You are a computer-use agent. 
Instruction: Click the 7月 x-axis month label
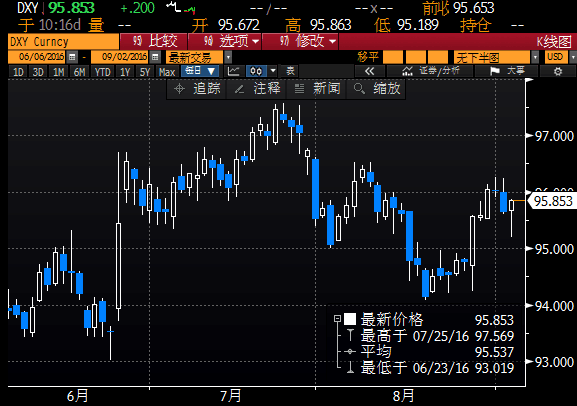point(231,396)
